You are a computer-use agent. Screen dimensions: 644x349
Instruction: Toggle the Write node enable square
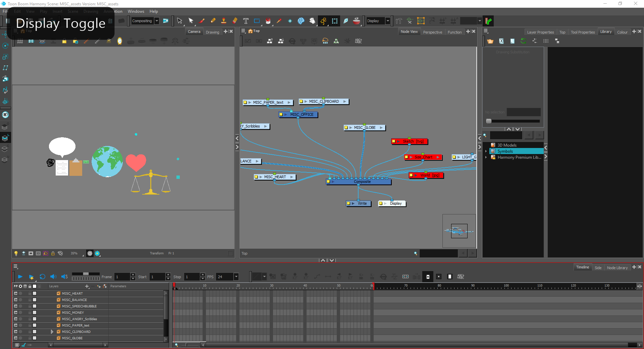coord(348,203)
